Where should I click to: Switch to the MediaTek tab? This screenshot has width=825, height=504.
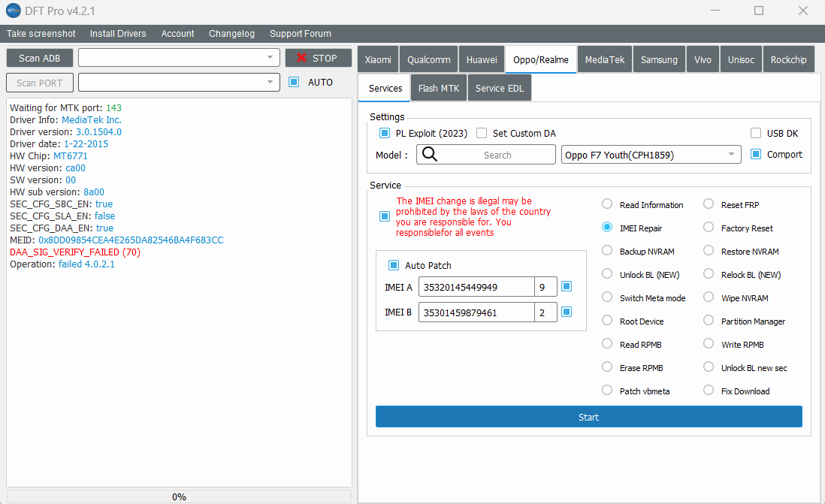[605, 59]
